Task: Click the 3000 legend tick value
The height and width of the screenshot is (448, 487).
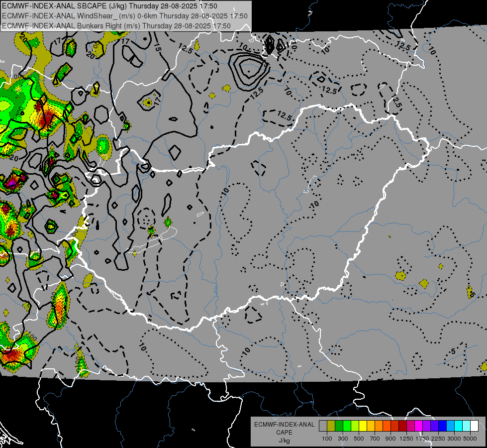Action: coord(454,439)
